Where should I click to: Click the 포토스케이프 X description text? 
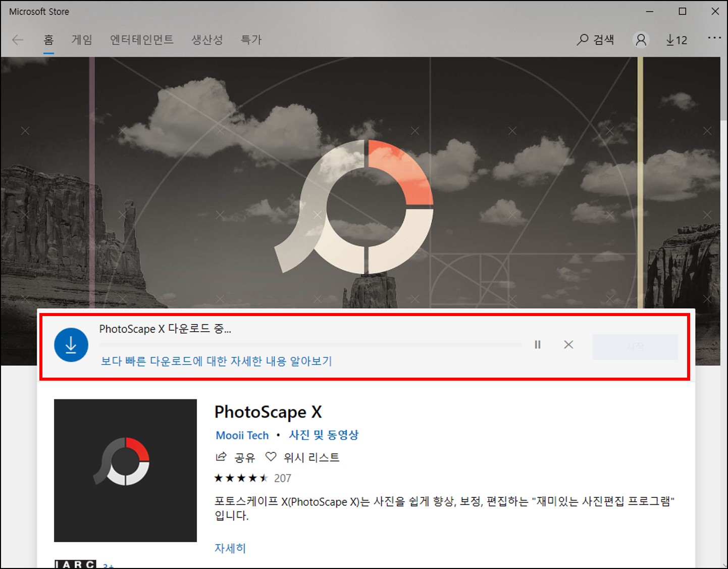pyautogui.click(x=444, y=508)
